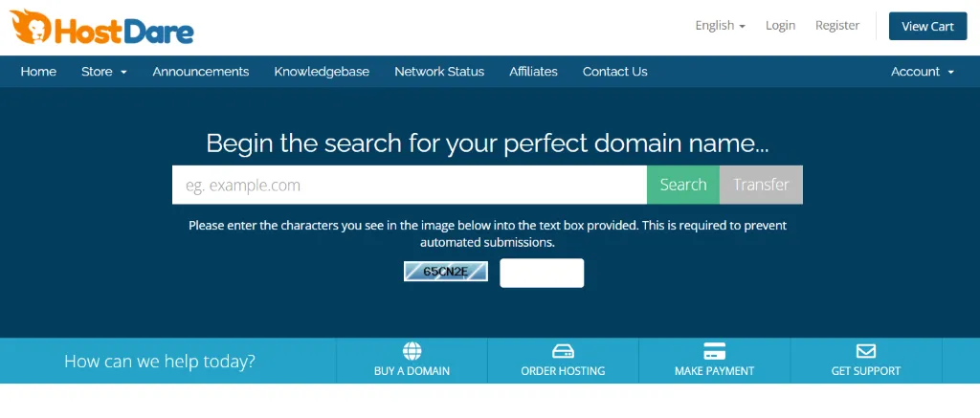This screenshot has height=418, width=980.
Task: Open the Affiliates page
Action: pyautogui.click(x=533, y=72)
